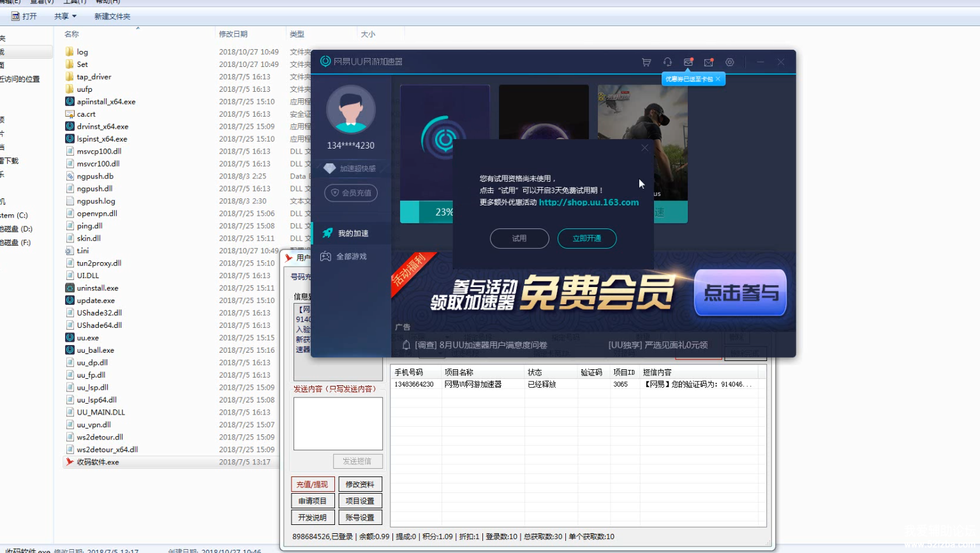The width and height of the screenshot is (980, 553).
Task: Click the 加速超快感 diamond badge
Action: tap(350, 168)
